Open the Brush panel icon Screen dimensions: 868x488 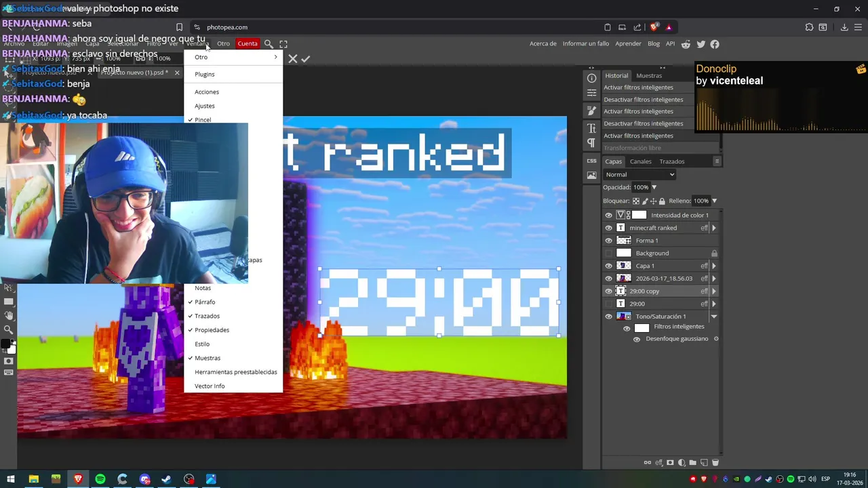(591, 110)
